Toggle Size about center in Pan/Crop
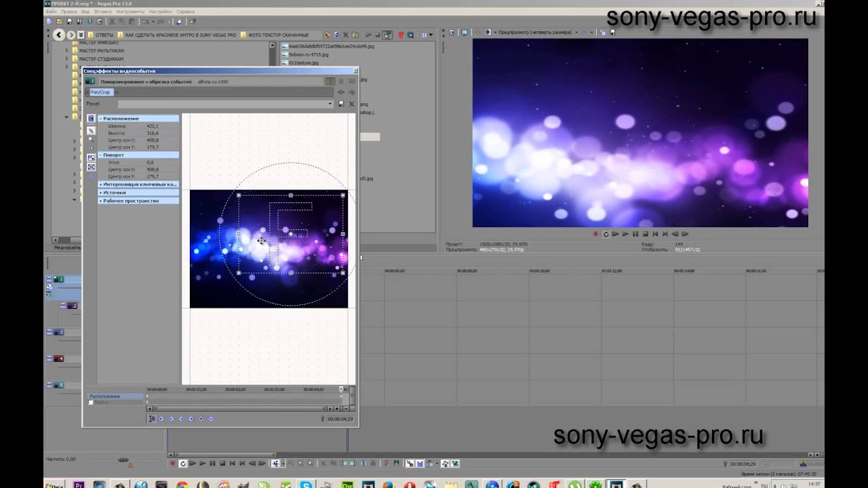This screenshot has width=868, height=488. [x=91, y=167]
